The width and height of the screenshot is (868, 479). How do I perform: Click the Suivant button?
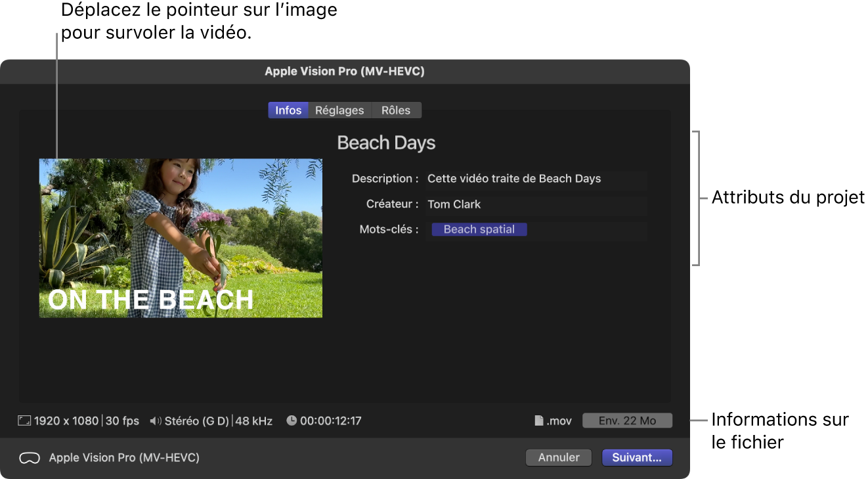point(636,457)
